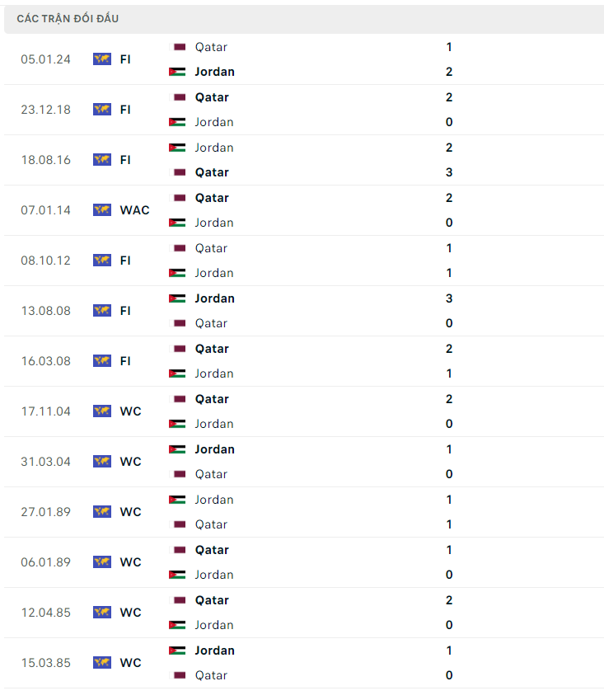This screenshot has height=700, width=604.
Task: Open Qatar team link in the 16.03.08 match
Action: [x=212, y=349]
